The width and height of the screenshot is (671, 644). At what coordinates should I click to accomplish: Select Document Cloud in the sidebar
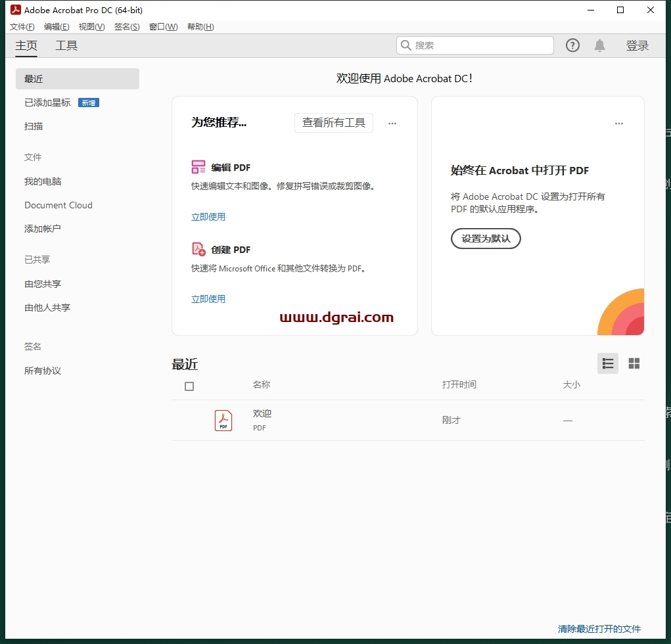coord(58,205)
